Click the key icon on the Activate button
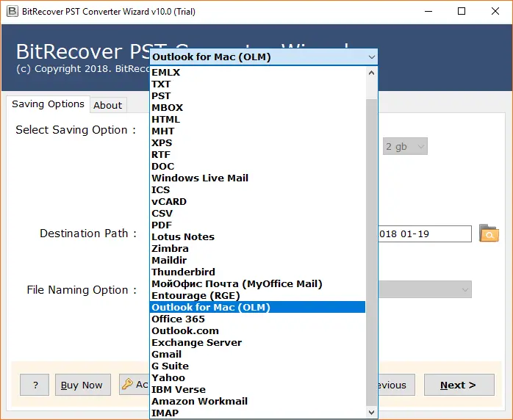The width and height of the screenshot is (513, 420). [x=127, y=384]
